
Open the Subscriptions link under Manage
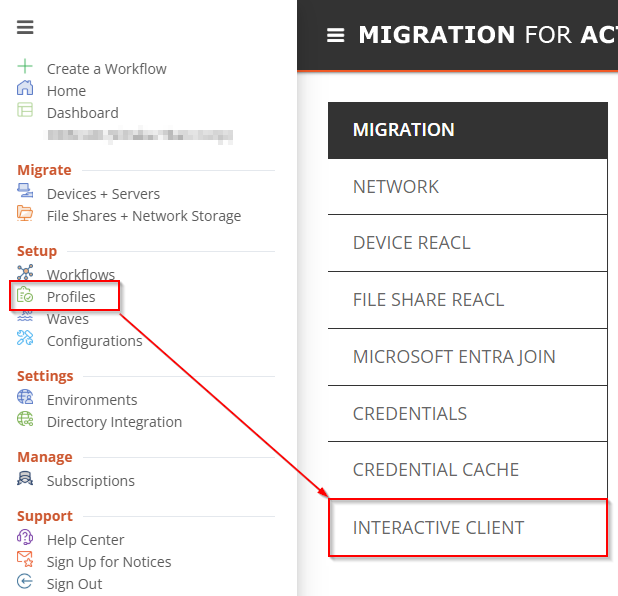(90, 481)
